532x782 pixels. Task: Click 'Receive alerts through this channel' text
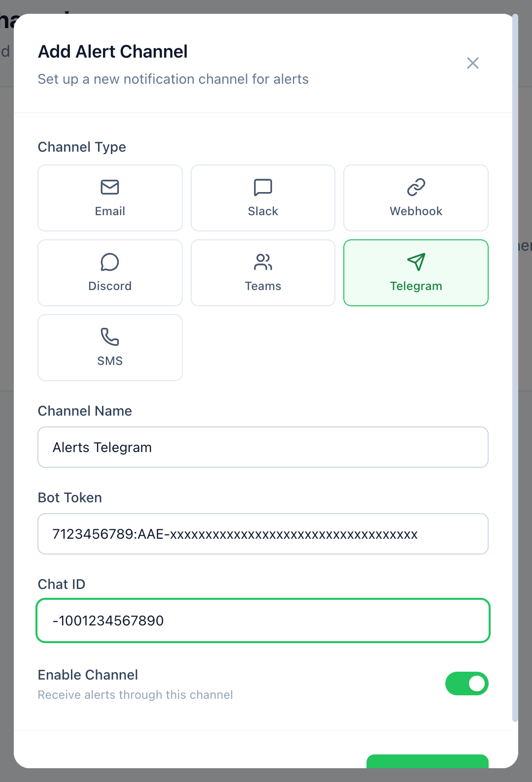(x=135, y=695)
